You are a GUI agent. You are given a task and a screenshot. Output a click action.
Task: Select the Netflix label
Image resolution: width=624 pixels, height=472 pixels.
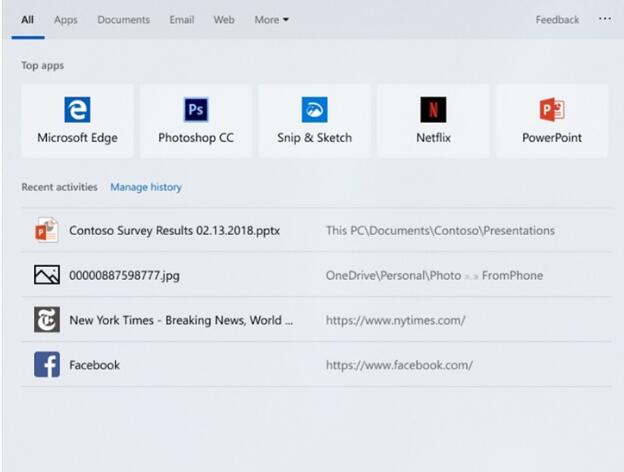tap(433, 138)
